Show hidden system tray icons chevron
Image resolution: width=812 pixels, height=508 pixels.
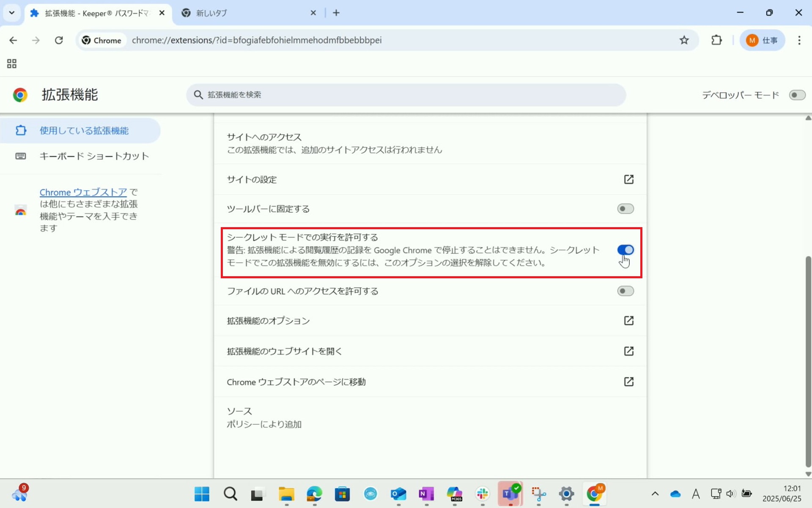coord(655,494)
